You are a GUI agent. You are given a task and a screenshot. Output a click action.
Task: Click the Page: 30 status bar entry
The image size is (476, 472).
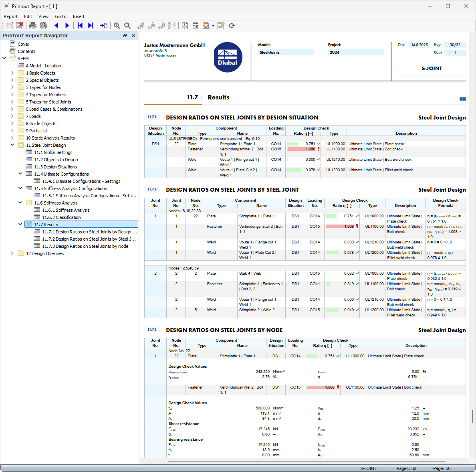tap(442, 468)
